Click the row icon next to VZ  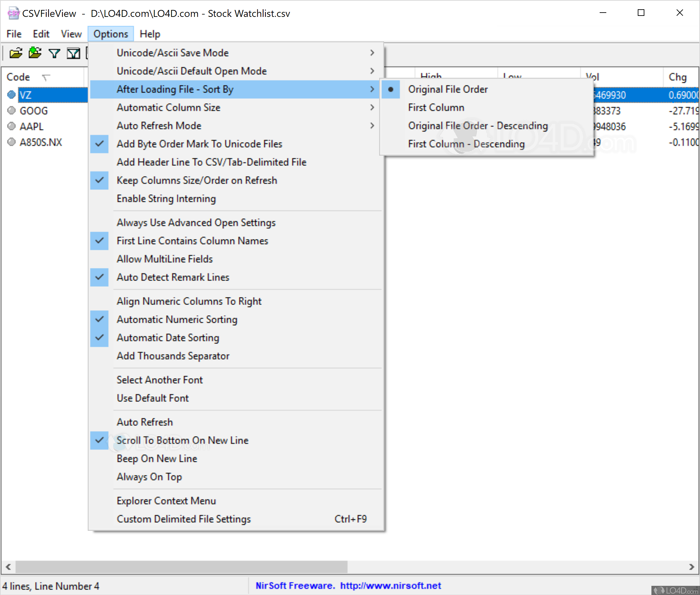(12, 95)
